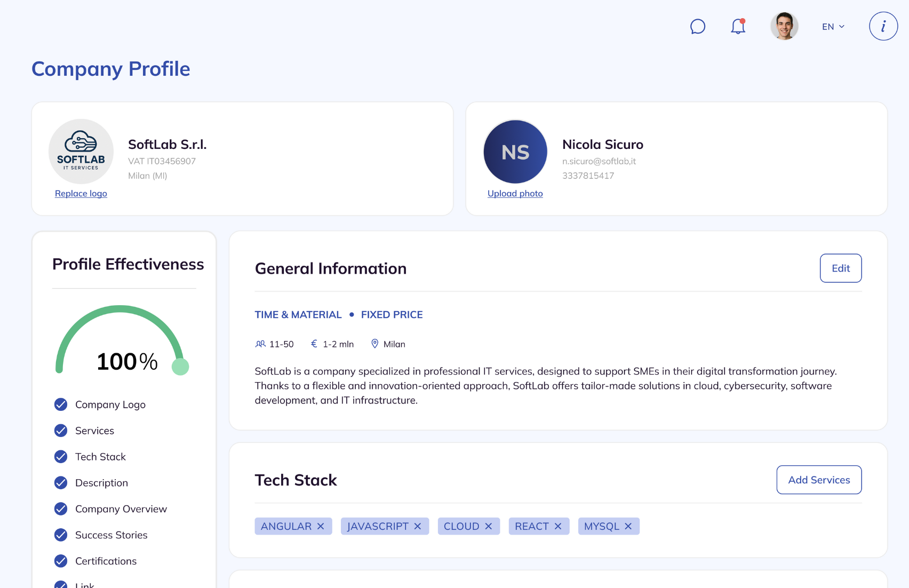Select the TIME & MATERIAL label

click(298, 314)
